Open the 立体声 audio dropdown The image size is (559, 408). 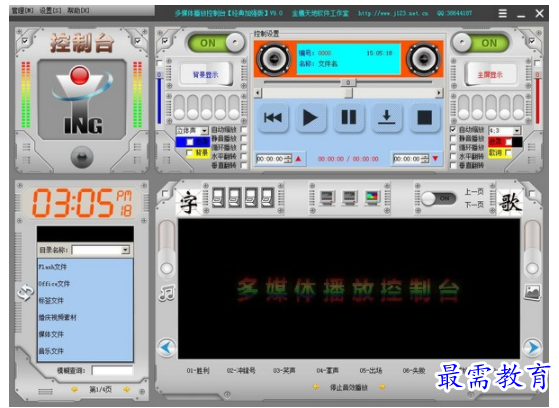[x=204, y=131]
